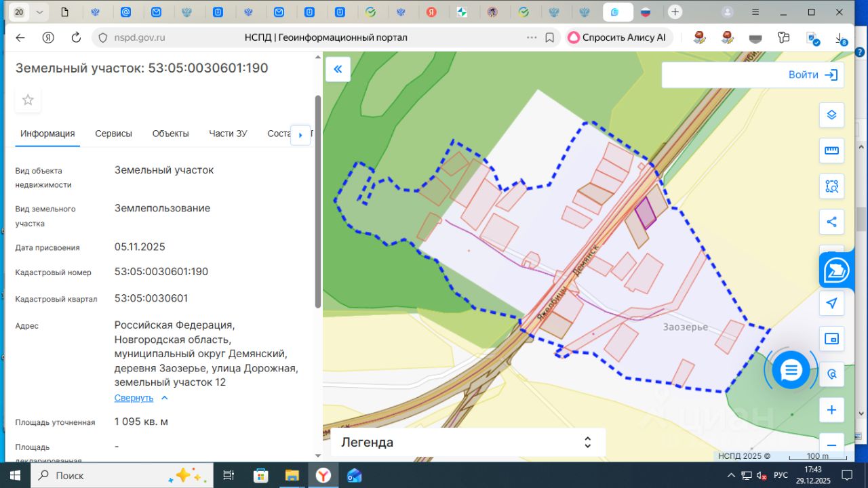Click the info panel vertical scrollbar
The height and width of the screenshot is (488, 868).
tap(318, 201)
